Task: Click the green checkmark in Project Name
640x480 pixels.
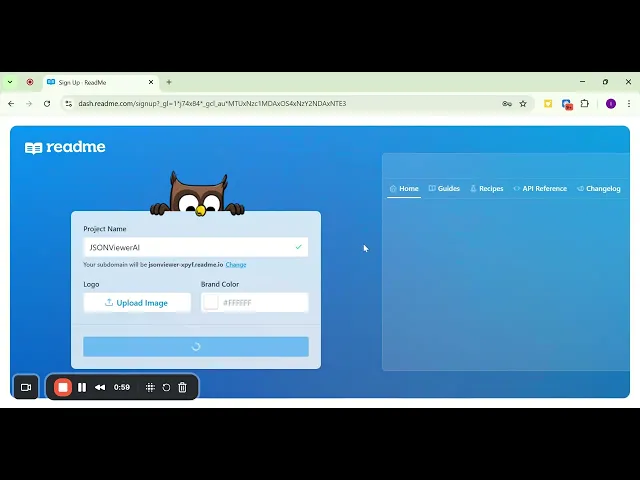Action: pyautogui.click(x=298, y=247)
